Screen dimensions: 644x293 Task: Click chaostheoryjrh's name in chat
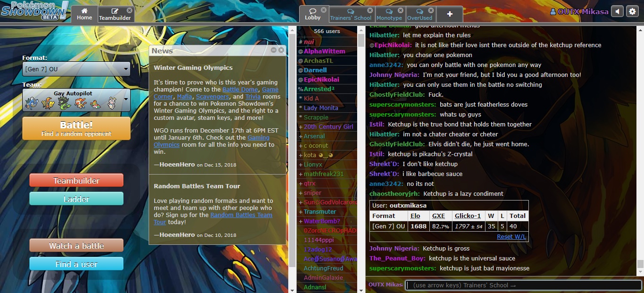coord(395,193)
